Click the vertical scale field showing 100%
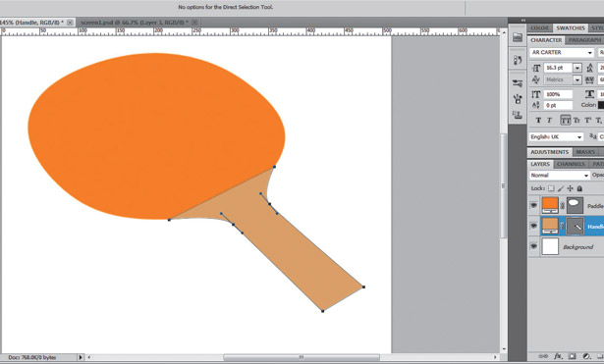Image resolution: width=604 pixels, height=364 pixels. point(558,94)
